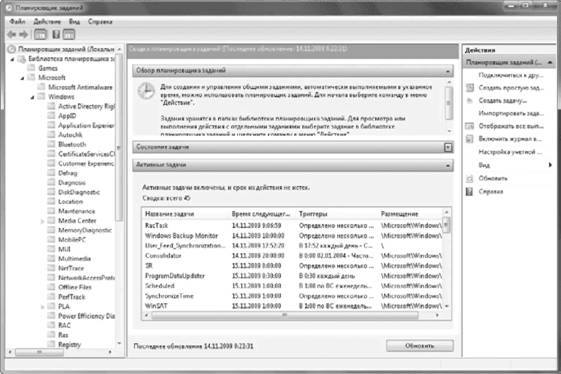Screen dimensions: 561x374
Task: Click the Создать простую задачу action icon
Action: [x=470, y=88]
